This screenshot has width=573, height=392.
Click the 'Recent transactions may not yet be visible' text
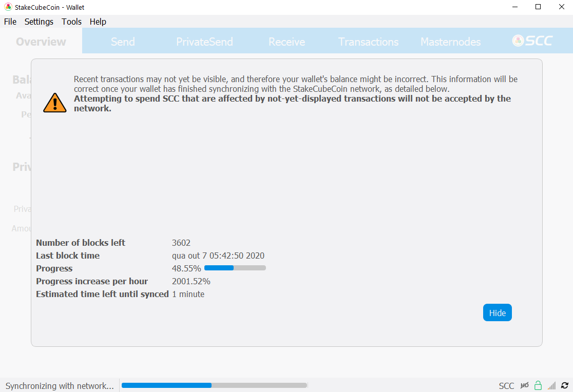click(x=296, y=84)
